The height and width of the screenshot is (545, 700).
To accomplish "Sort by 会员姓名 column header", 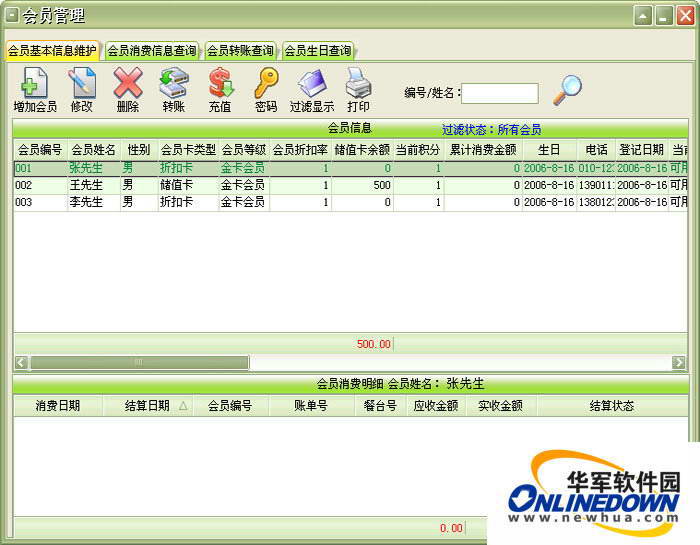I will coord(94,150).
